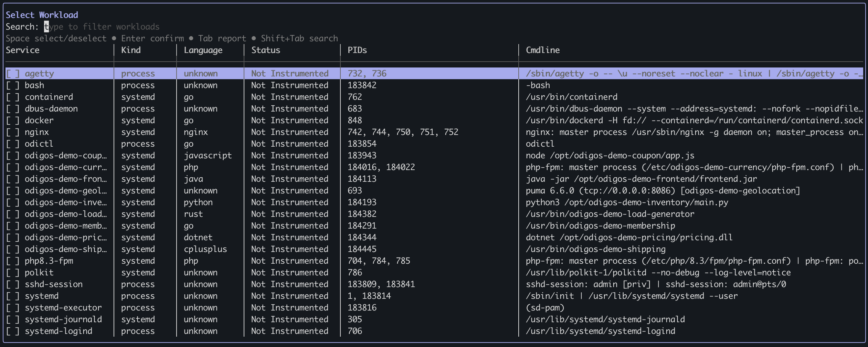Click the "rust" language cell

point(193,214)
